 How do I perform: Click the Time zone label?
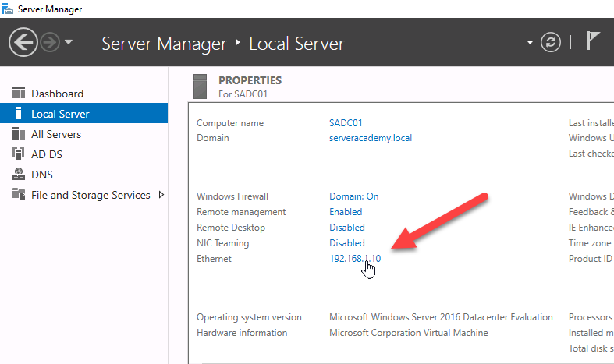pyautogui.click(x=590, y=243)
